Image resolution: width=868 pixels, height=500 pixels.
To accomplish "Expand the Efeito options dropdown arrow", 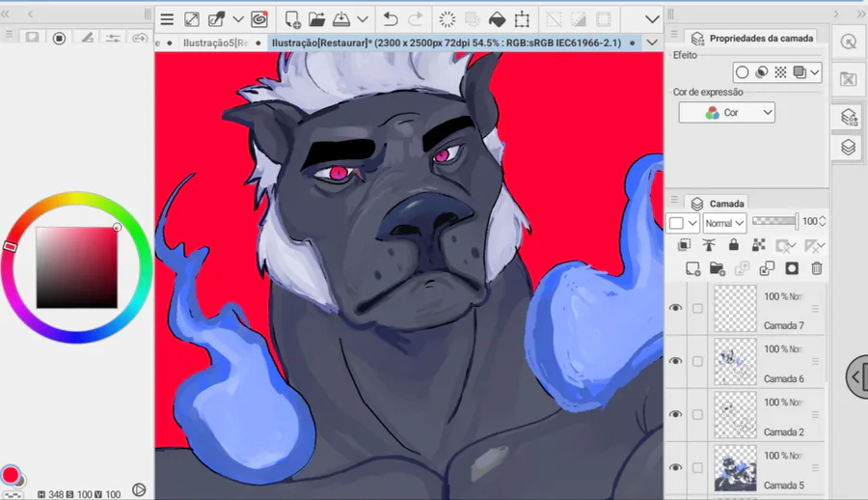I will tap(815, 72).
